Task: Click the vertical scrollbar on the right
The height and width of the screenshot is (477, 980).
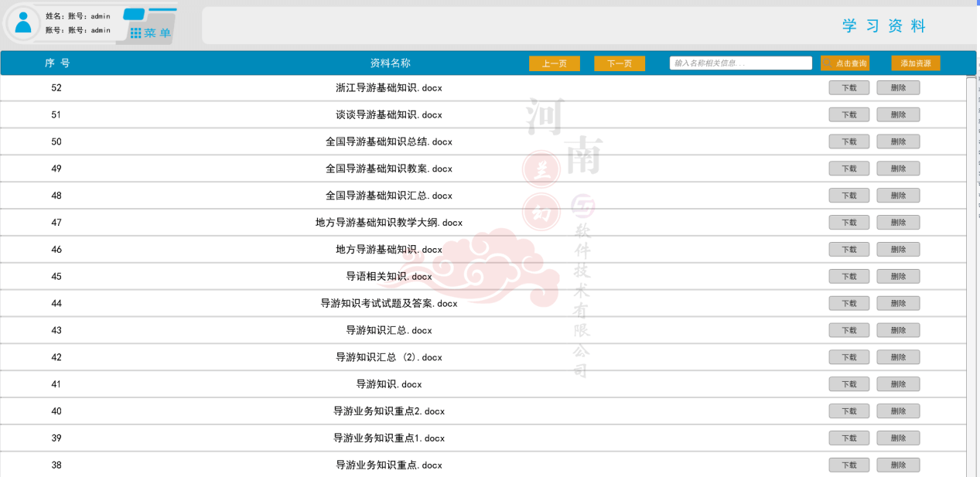Action: [x=971, y=271]
